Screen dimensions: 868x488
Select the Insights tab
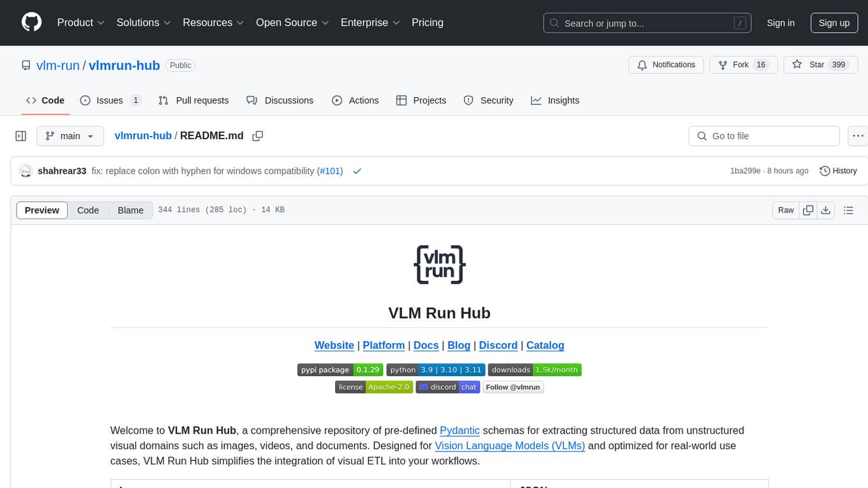click(555, 100)
